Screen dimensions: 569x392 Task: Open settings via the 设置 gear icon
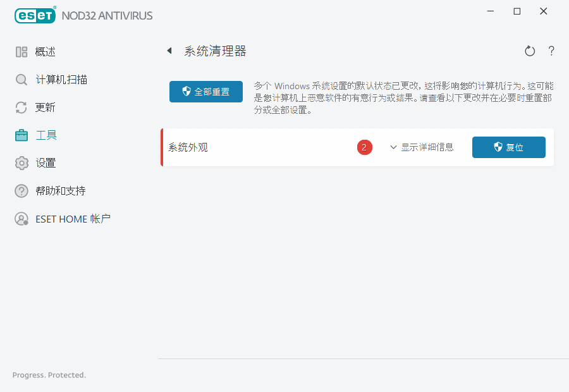21,162
